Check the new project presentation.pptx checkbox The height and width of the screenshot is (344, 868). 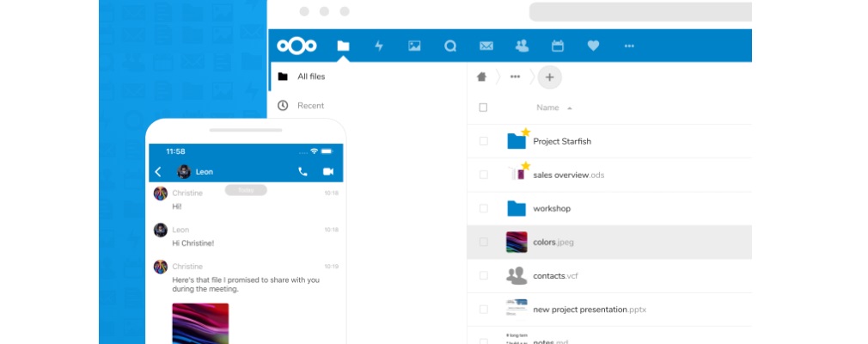pyautogui.click(x=483, y=309)
